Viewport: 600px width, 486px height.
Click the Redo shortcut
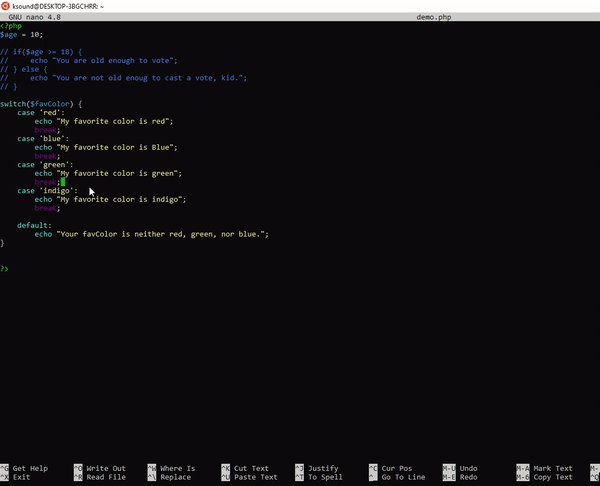click(x=468, y=477)
